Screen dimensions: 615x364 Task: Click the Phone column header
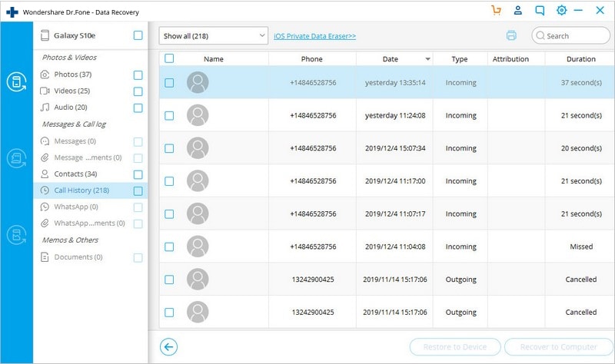312,59
